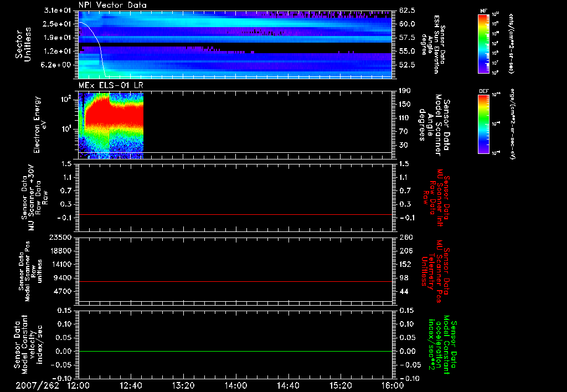Click the green line in velocity panel
Image resolution: width=567 pixels, height=392 pixels.
235,351
